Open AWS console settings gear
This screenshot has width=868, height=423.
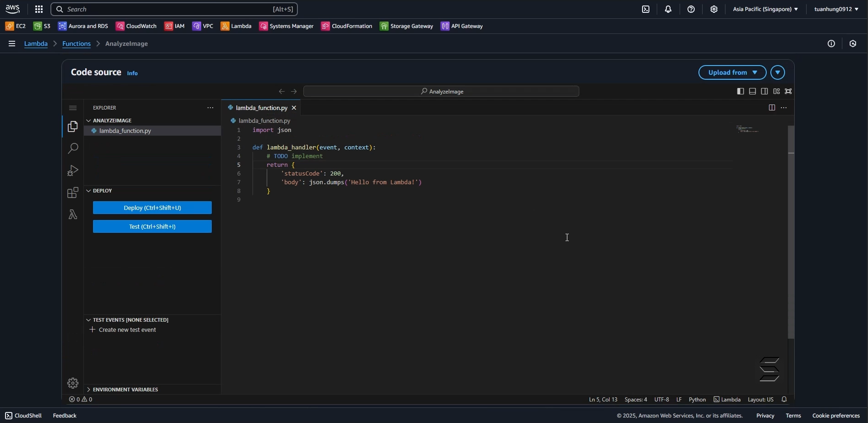pyautogui.click(x=714, y=9)
